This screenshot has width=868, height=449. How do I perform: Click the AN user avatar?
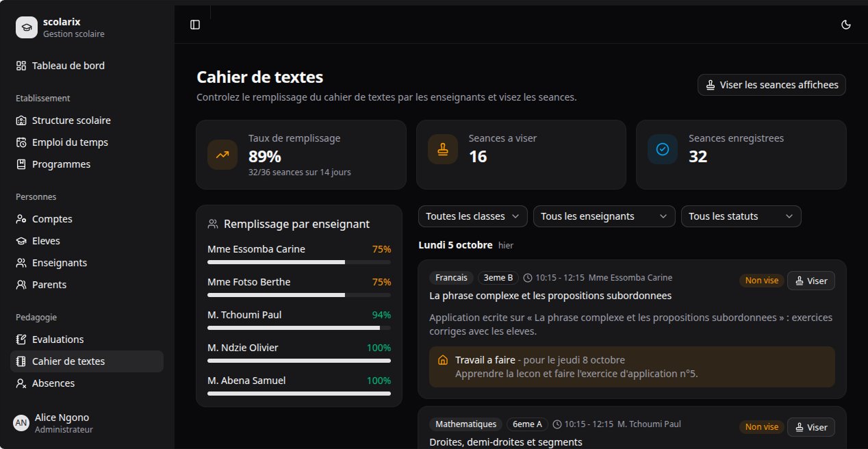point(21,423)
